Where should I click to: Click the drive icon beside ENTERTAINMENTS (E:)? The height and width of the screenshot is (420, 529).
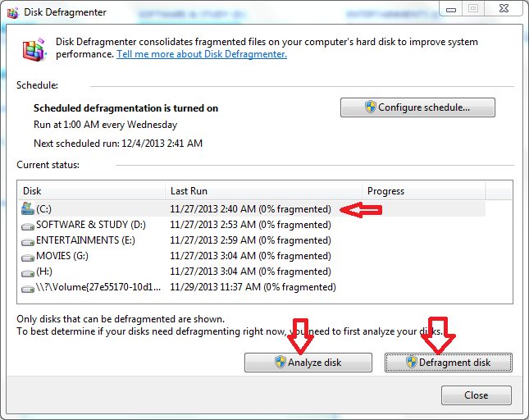click(x=28, y=242)
